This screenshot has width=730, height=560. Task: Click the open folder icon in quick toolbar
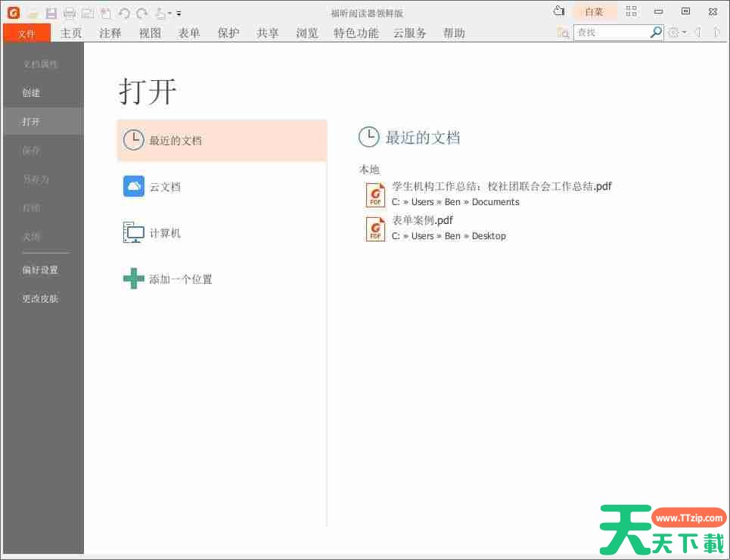click(x=33, y=13)
